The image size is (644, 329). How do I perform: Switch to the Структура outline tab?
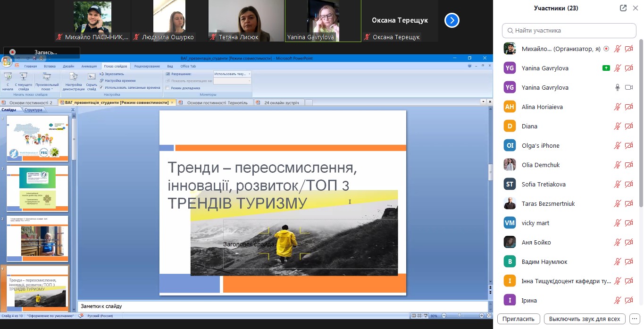click(33, 110)
